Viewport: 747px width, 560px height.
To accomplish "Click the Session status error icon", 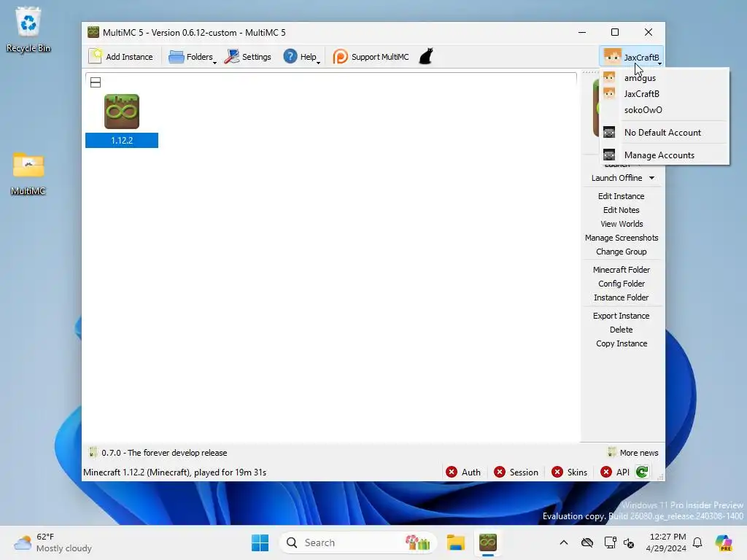I will pyautogui.click(x=499, y=472).
